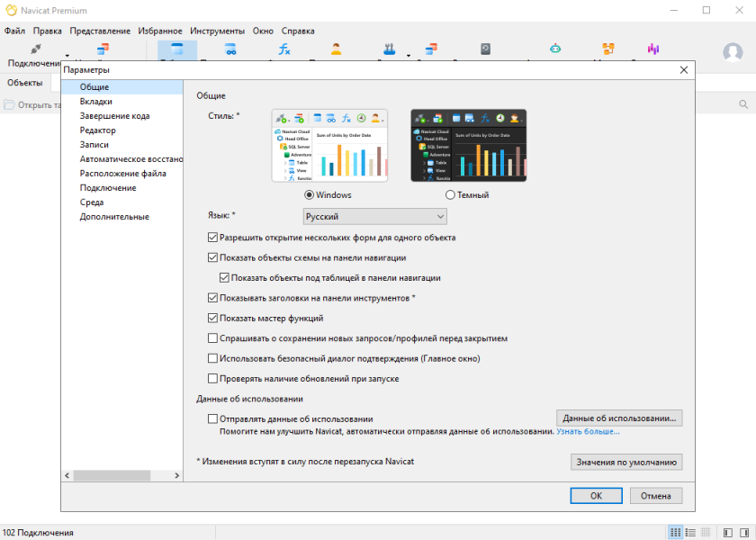Viewport: 756px width, 540px height.
Task: Toggle the left pane icon in status bar
Action: pos(728,532)
